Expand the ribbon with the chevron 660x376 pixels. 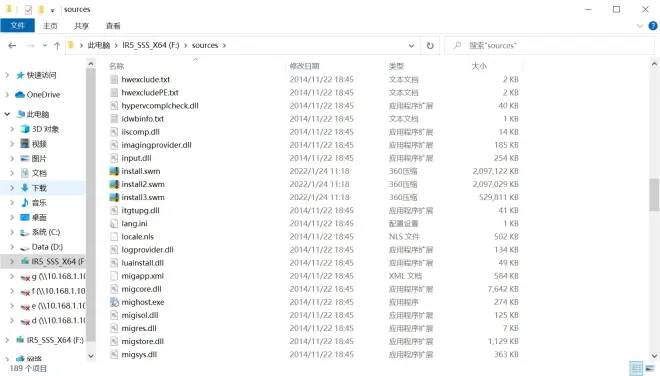click(640, 26)
